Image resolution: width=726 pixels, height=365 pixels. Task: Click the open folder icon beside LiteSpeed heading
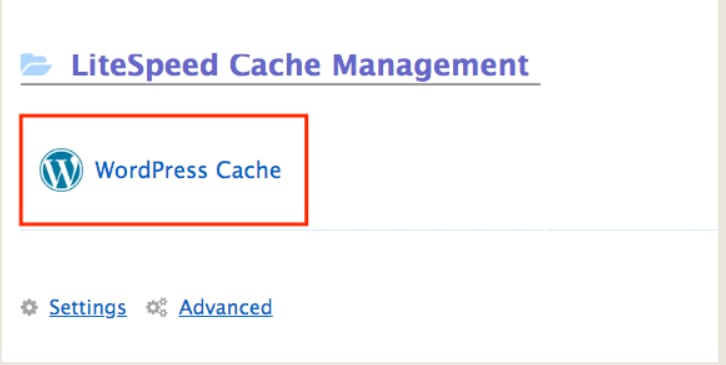(36, 64)
